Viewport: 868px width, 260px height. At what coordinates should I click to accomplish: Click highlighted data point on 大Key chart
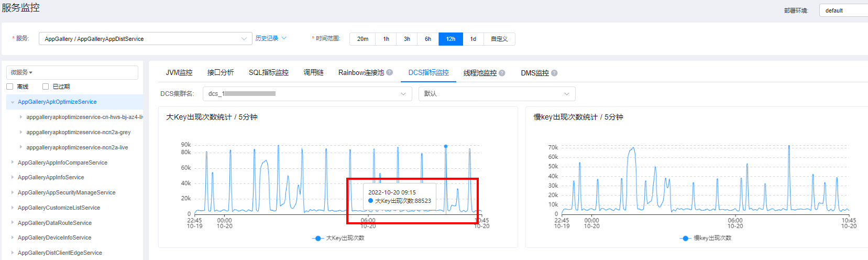446,146
